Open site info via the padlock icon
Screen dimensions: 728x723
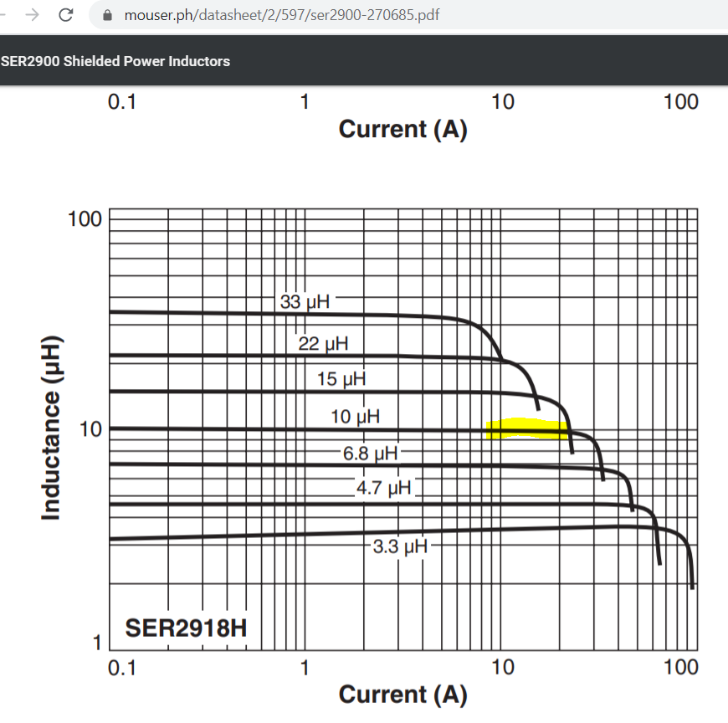pos(107,15)
